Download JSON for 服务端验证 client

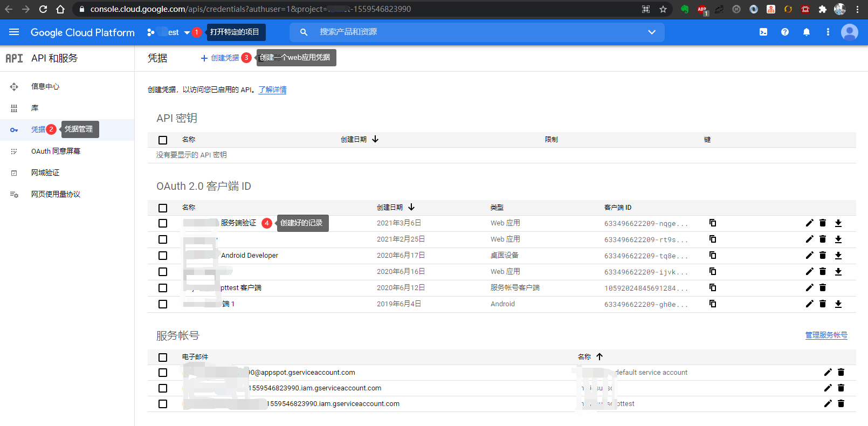pos(838,223)
